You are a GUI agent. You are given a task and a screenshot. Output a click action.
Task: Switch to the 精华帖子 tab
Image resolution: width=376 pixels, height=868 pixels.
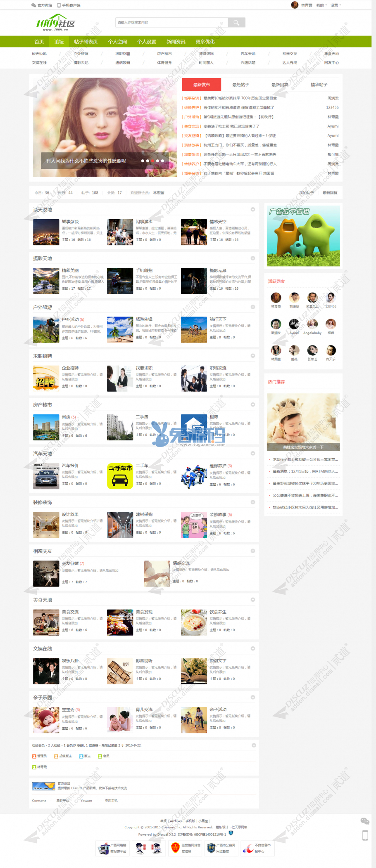(319, 85)
